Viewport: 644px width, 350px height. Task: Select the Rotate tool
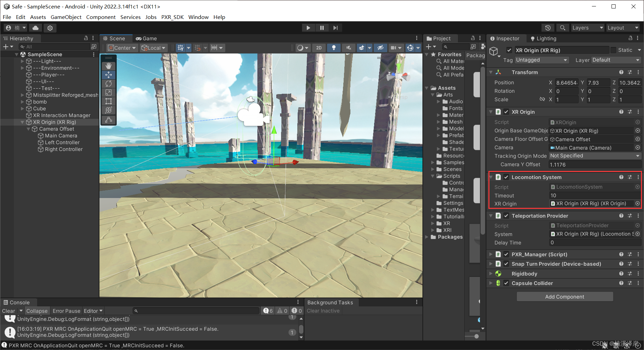(109, 83)
